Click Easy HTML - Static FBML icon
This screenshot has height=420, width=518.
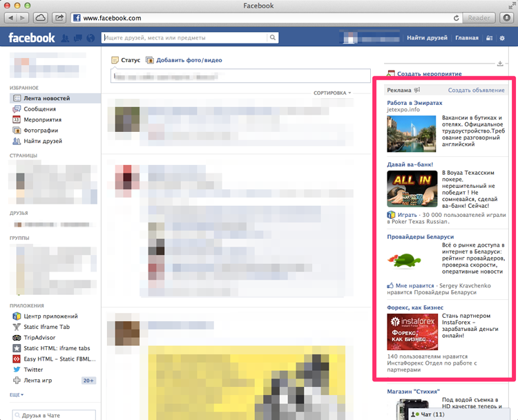pyautogui.click(x=17, y=359)
